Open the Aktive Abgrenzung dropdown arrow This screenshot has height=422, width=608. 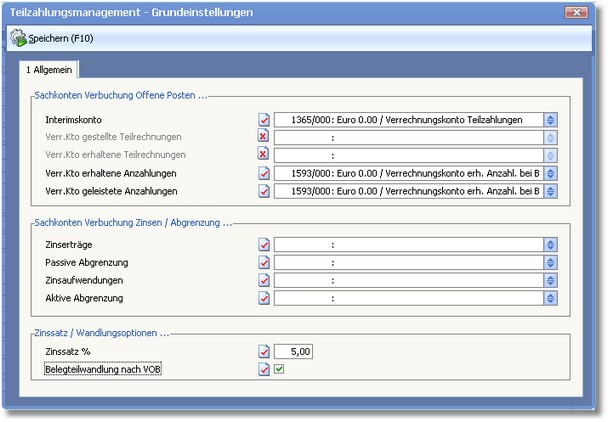click(x=550, y=298)
